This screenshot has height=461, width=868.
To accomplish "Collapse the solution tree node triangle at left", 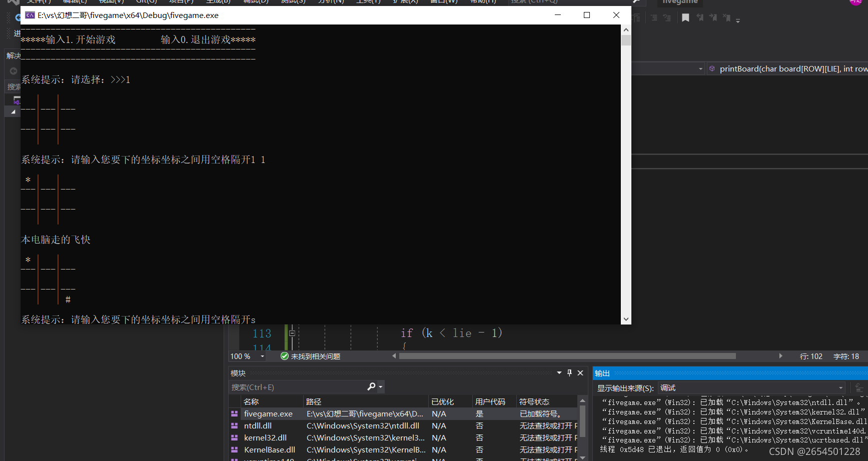I will coord(13,112).
